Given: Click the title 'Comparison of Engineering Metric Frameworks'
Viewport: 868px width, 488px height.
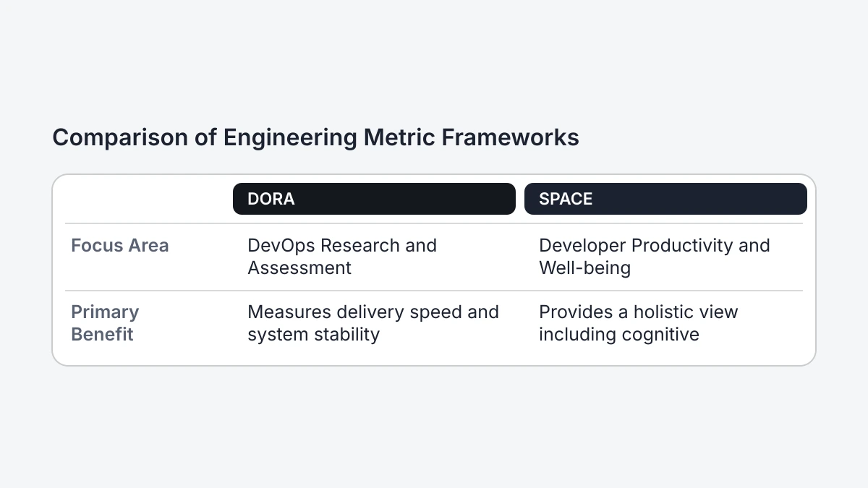Looking at the screenshot, I should click(315, 137).
